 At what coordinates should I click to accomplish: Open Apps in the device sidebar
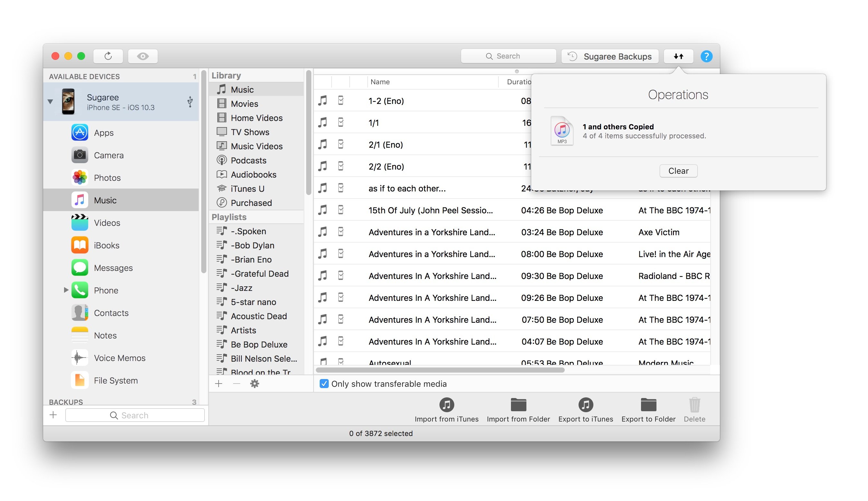pos(121,133)
